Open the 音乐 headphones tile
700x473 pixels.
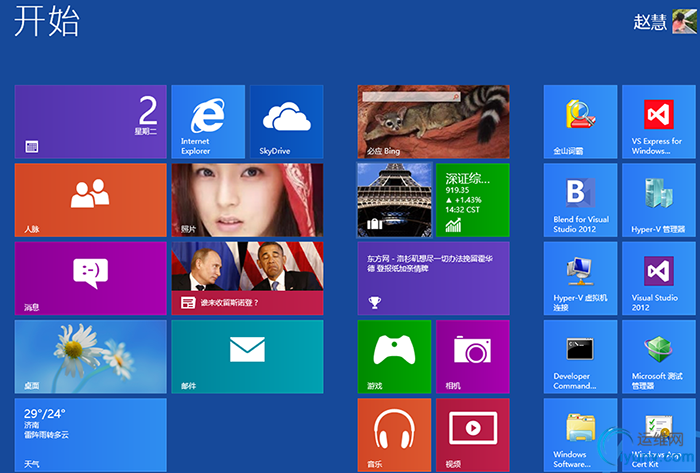[x=394, y=433]
